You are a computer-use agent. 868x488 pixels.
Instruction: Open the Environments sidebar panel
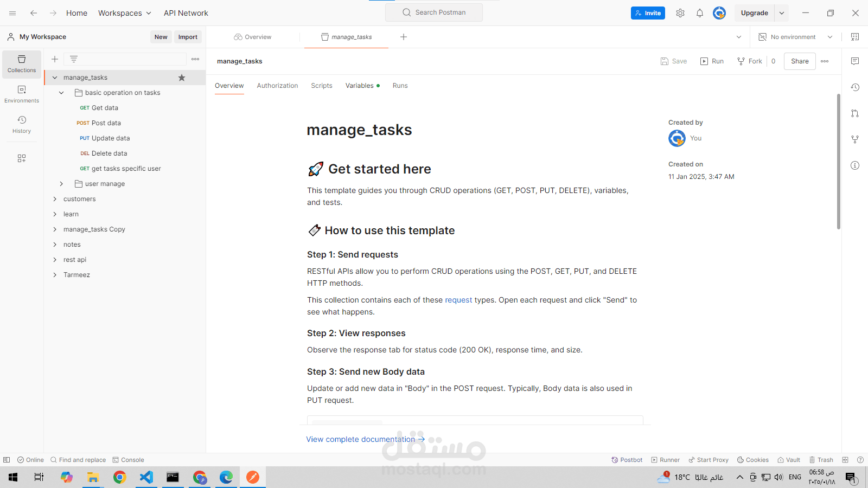tap(22, 94)
